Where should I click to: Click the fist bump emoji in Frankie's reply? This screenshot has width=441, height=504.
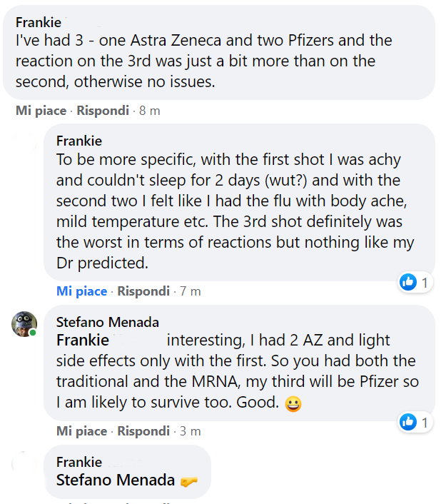coord(189,481)
